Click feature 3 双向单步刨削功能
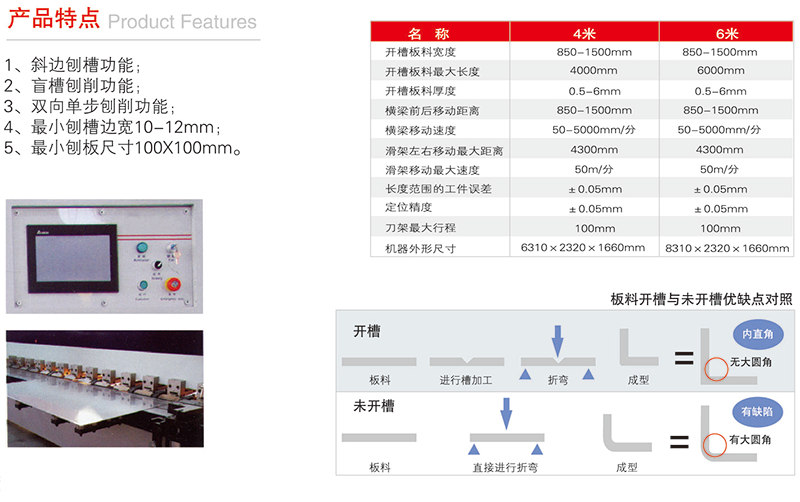Screen dimensions: 800x502 pos(90,106)
